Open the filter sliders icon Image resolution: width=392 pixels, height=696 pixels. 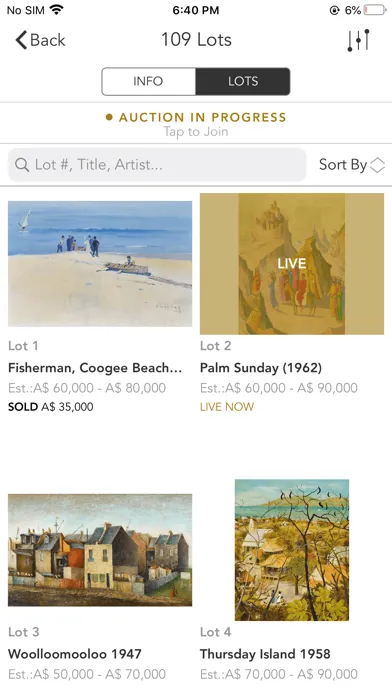(x=358, y=40)
